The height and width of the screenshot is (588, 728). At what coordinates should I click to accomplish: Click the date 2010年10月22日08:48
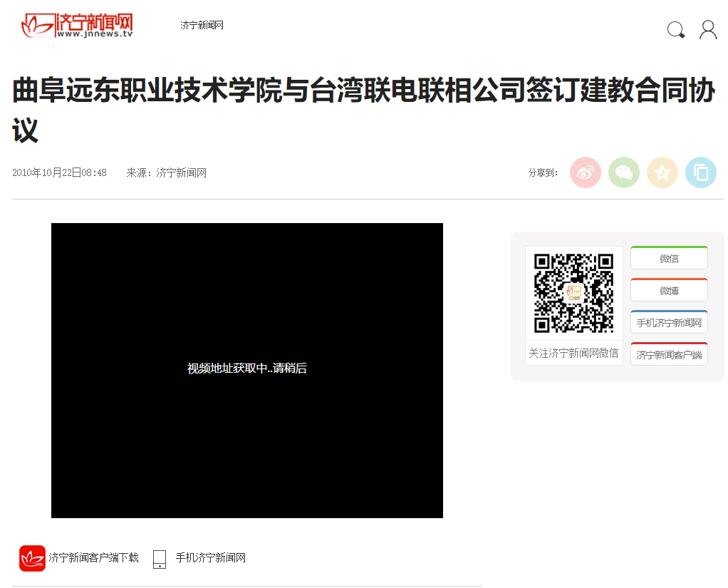pos(59,172)
